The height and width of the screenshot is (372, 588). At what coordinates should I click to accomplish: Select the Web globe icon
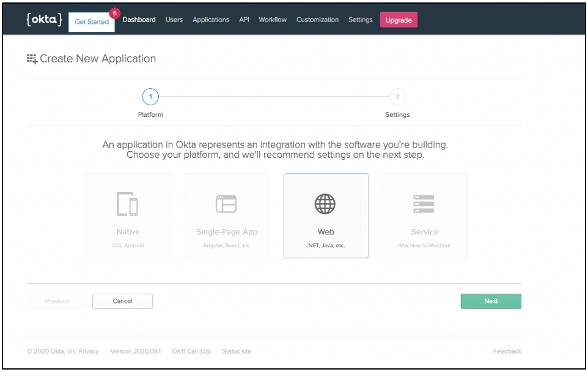325,204
